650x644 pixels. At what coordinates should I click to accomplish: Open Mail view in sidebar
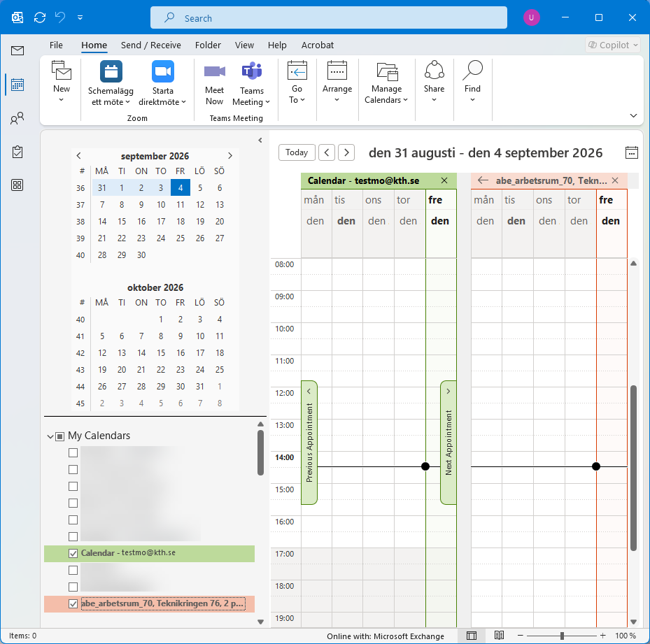point(17,51)
